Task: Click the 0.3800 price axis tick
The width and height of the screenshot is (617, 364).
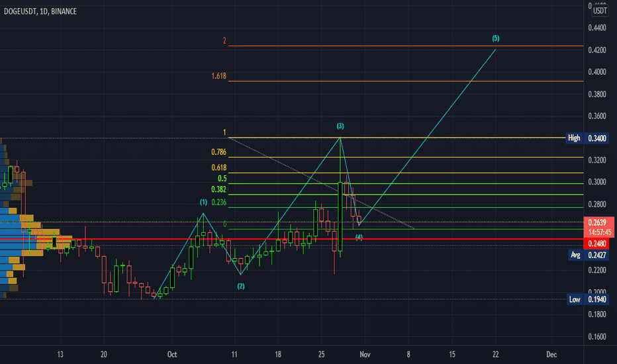Action: click(597, 94)
